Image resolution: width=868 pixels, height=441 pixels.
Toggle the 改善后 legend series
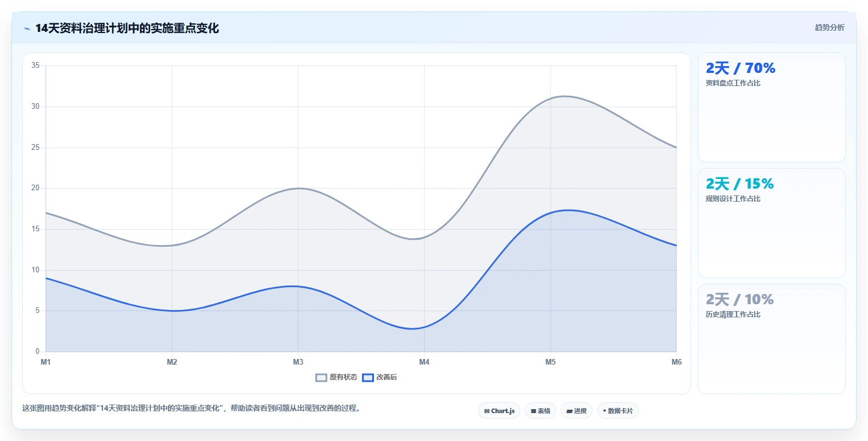point(380,377)
